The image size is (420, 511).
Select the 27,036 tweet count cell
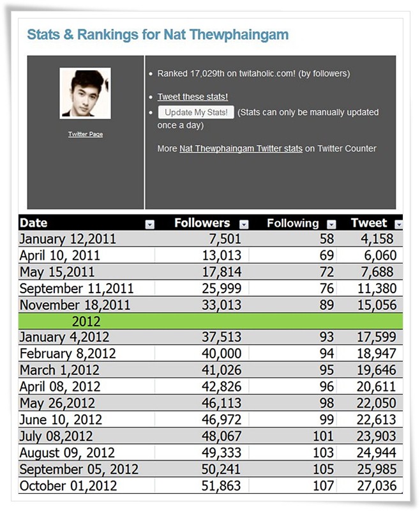click(x=370, y=485)
